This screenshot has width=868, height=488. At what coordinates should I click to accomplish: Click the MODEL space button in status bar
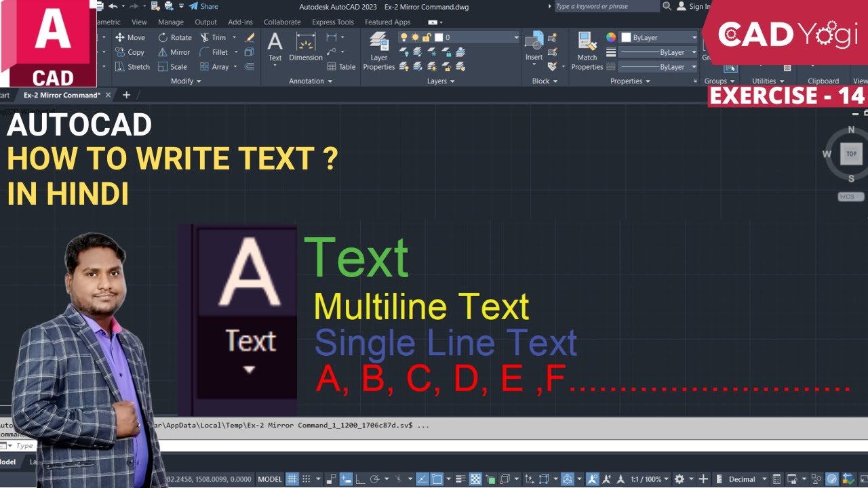tap(270, 479)
